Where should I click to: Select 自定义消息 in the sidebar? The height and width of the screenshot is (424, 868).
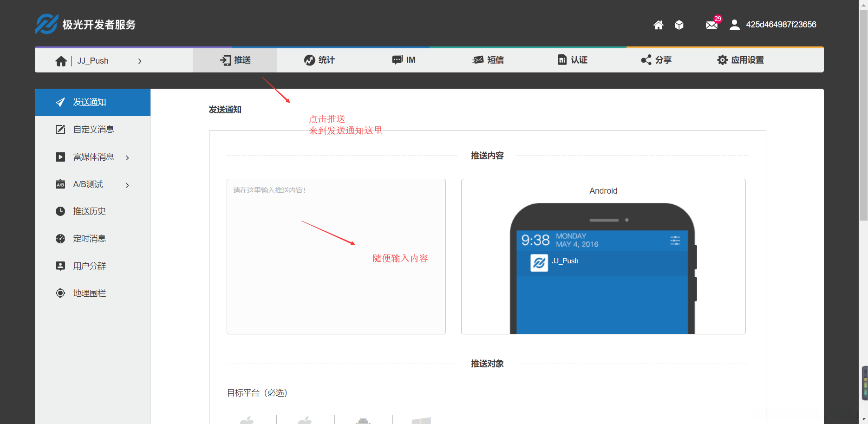pyautogui.click(x=92, y=129)
